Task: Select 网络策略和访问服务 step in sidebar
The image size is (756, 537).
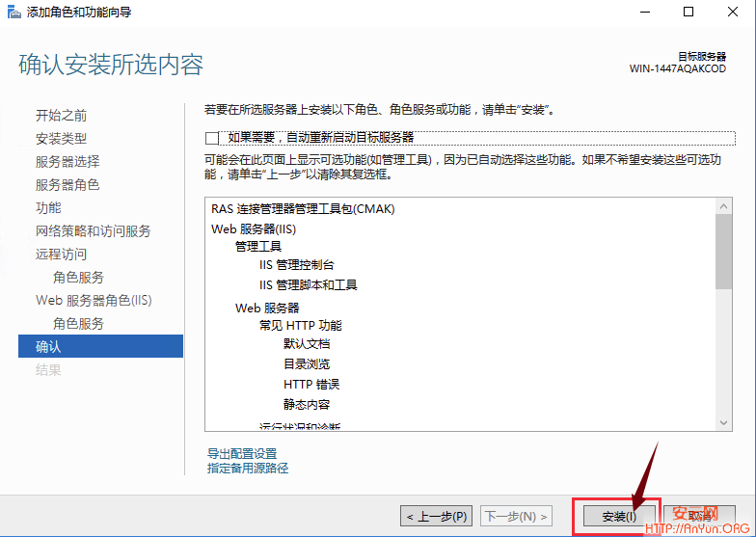Action: (x=93, y=231)
